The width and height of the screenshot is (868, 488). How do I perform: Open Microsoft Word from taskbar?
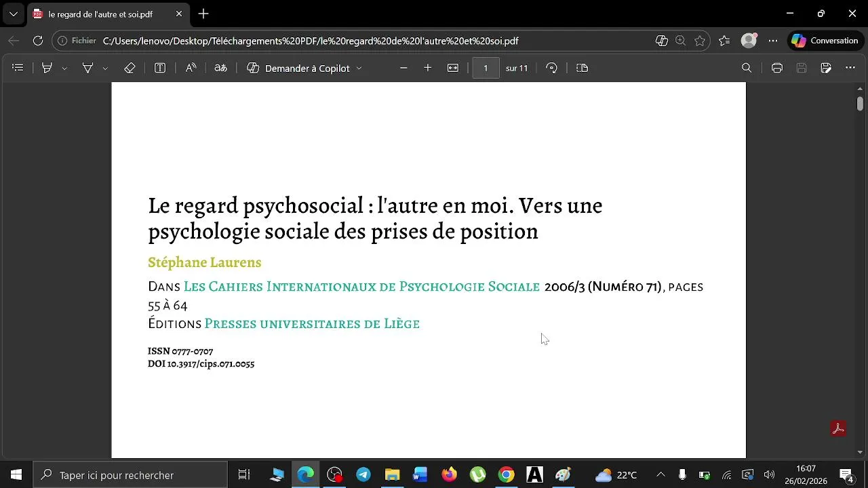(420, 474)
